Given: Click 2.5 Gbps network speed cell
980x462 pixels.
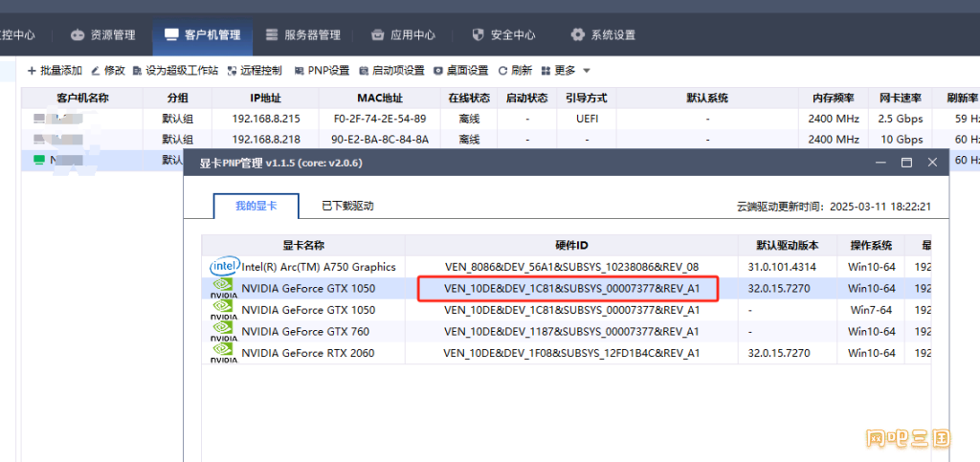Looking at the screenshot, I should [x=901, y=119].
